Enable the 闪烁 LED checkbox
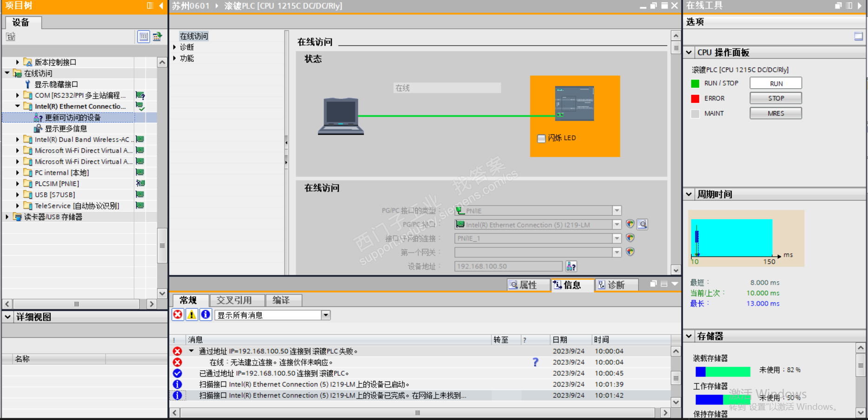The width and height of the screenshot is (868, 420). click(x=541, y=138)
